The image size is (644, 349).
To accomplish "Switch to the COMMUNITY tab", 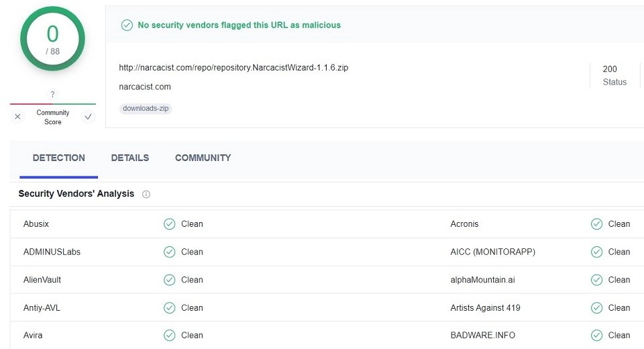I will 203,158.
